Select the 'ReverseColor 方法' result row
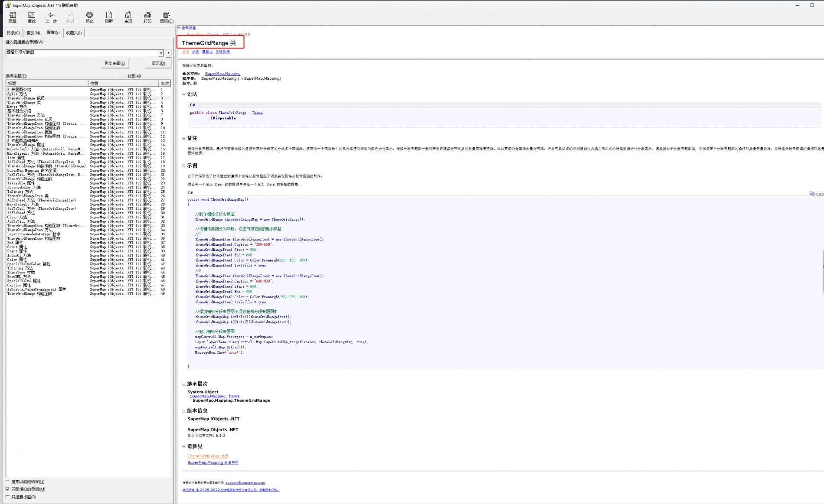 point(88,188)
